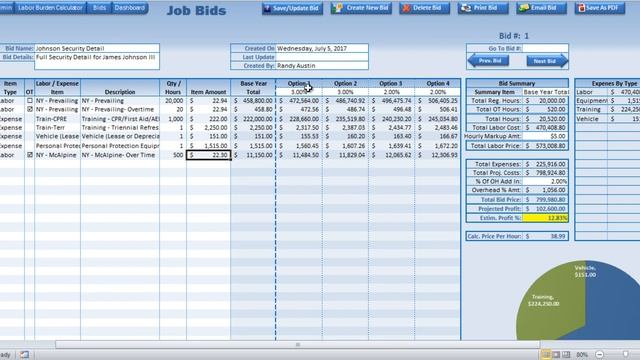Click the Bid Details field
640x360 pixels.
coord(97,61)
